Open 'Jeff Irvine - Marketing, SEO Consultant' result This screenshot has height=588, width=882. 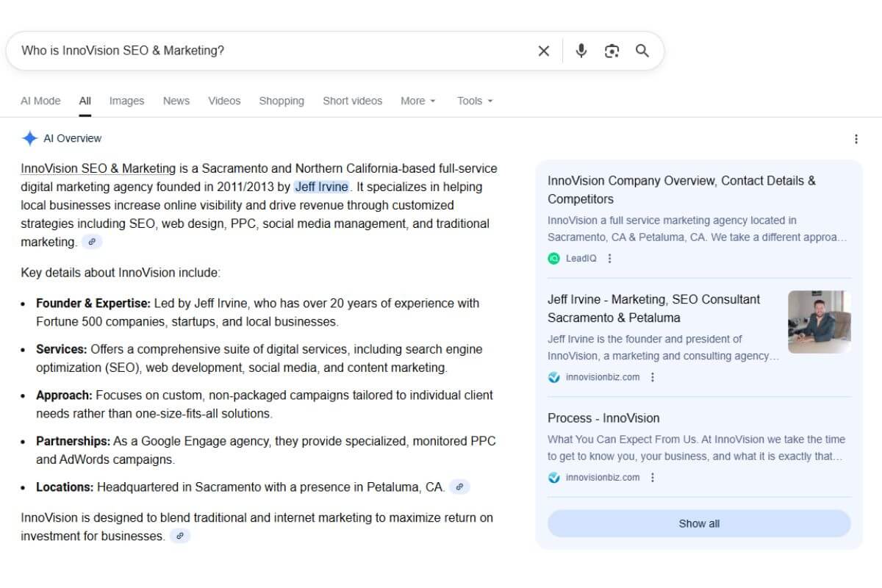[654, 309]
